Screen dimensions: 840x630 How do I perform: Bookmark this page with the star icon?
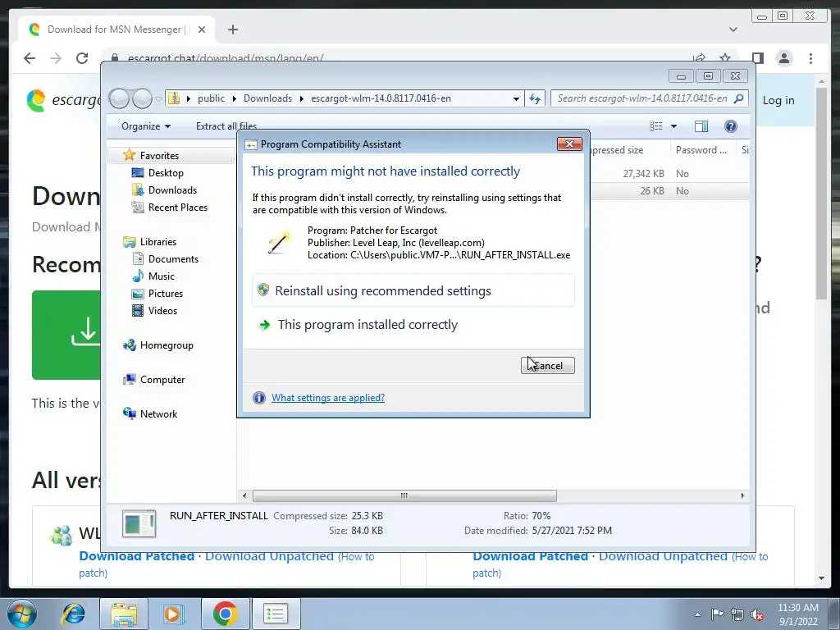coord(725,58)
